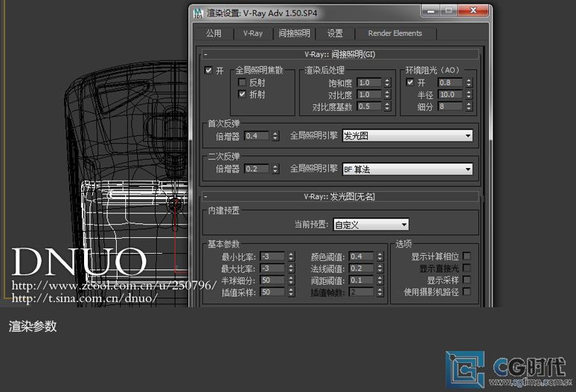Disable 折射 GI caustics checkbox
Viewport: 576px width, 392px height.
tap(242, 94)
